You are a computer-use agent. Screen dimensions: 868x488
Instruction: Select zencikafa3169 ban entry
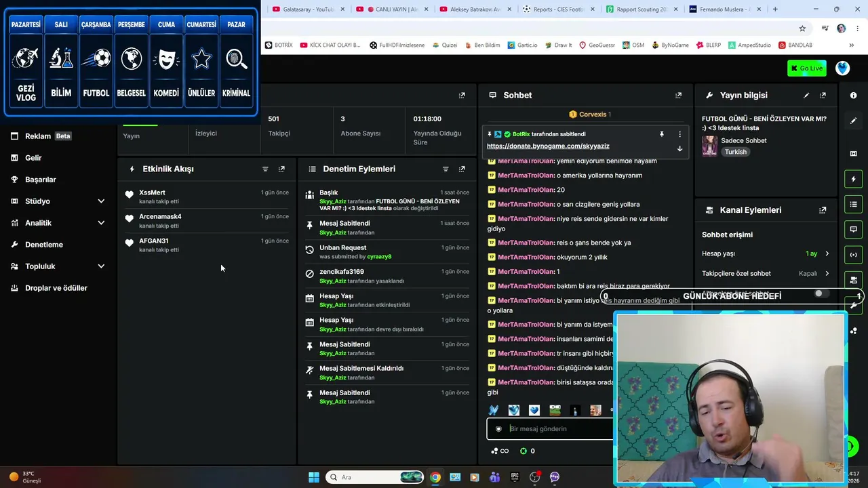387,276
